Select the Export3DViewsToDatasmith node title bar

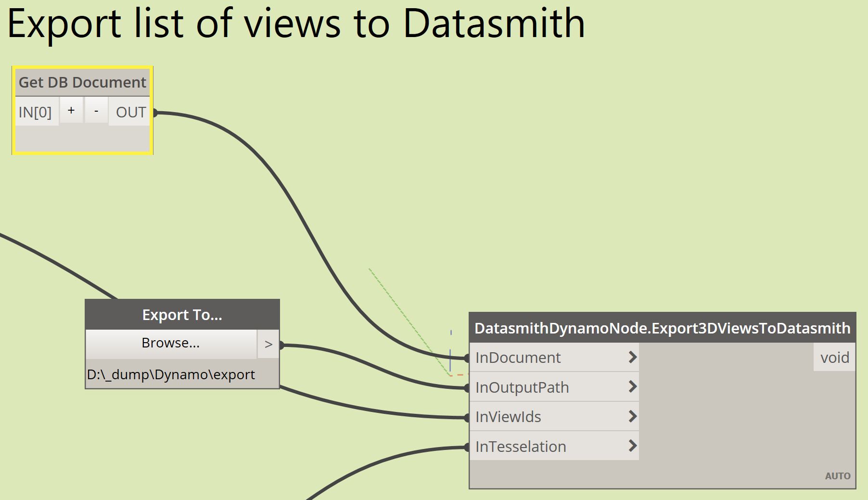(x=662, y=329)
